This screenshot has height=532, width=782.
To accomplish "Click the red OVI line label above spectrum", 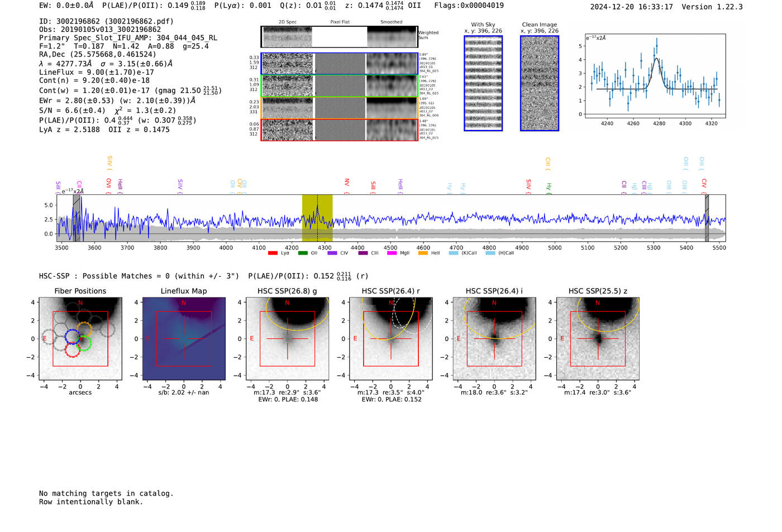I will click(109, 185).
